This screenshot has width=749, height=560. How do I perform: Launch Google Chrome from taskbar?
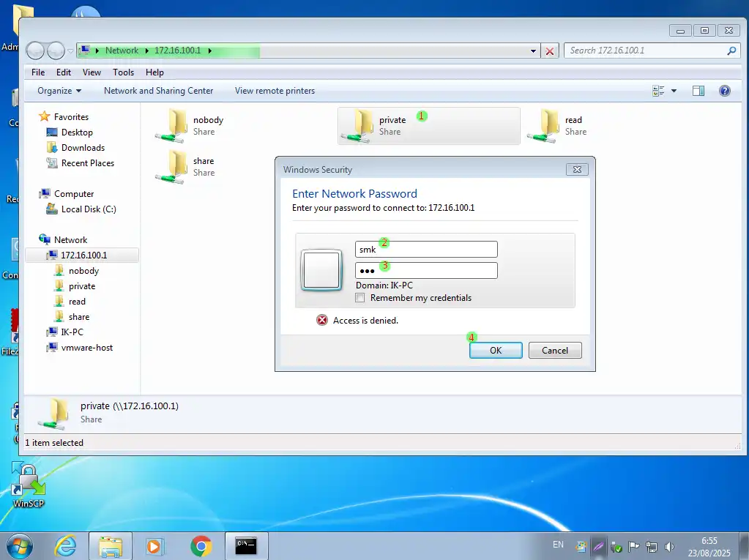[x=201, y=546]
